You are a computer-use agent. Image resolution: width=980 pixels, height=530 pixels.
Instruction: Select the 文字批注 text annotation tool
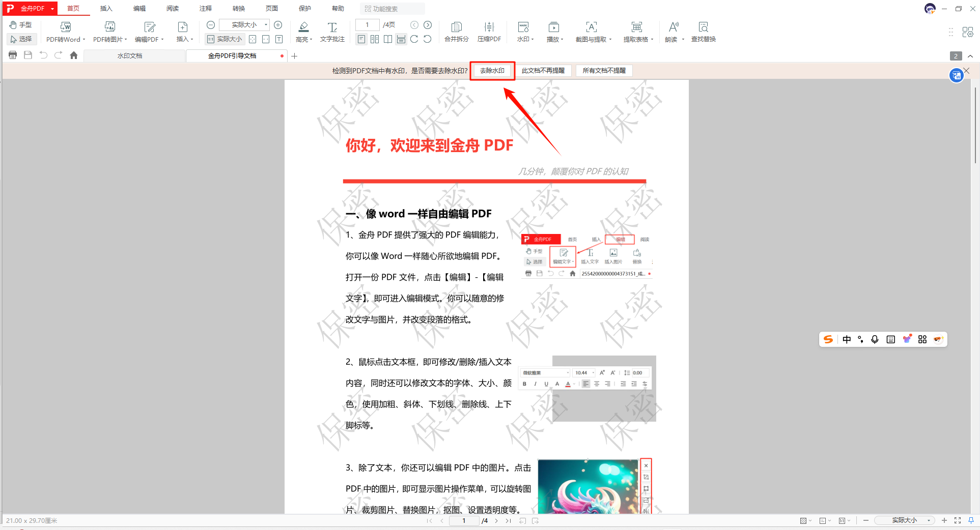[332, 32]
